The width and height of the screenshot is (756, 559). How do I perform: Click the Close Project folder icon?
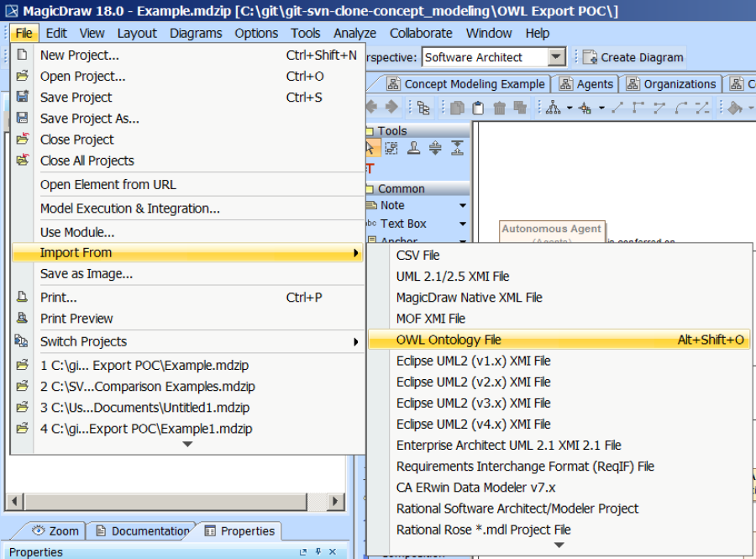coord(23,139)
